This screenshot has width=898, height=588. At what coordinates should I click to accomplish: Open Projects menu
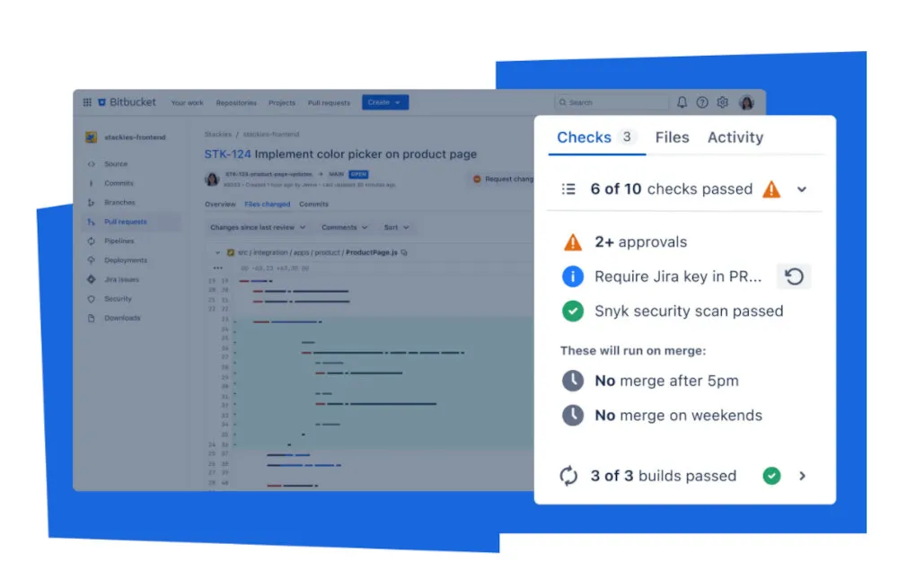point(282,103)
